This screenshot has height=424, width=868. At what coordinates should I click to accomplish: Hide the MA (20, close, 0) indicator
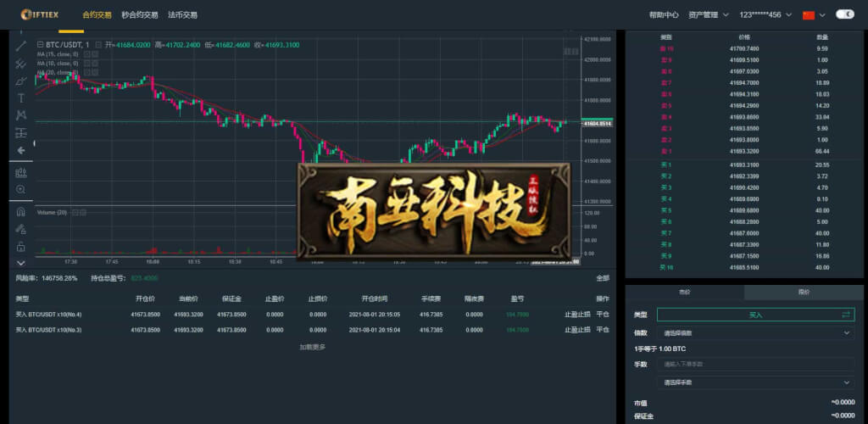coord(86,72)
